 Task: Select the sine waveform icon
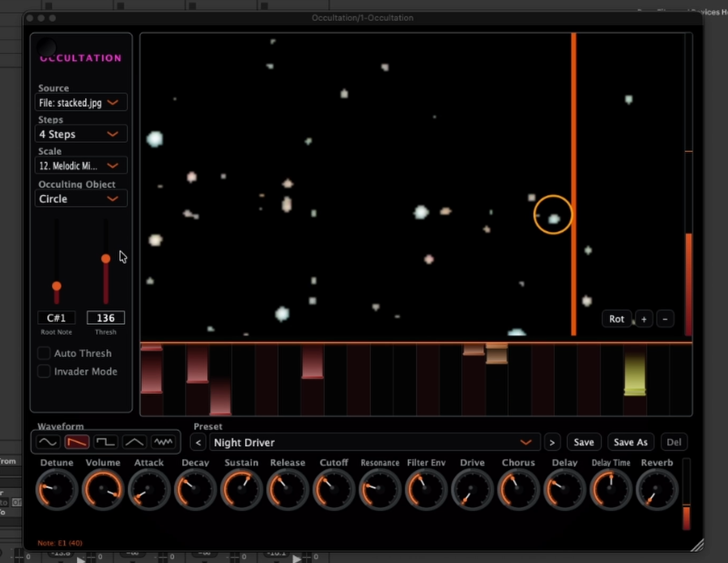(x=48, y=441)
